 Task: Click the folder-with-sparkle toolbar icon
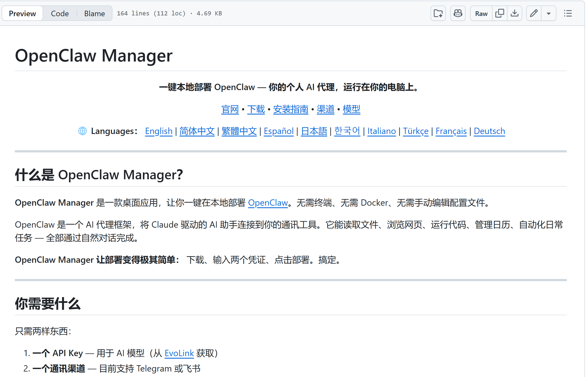point(438,13)
